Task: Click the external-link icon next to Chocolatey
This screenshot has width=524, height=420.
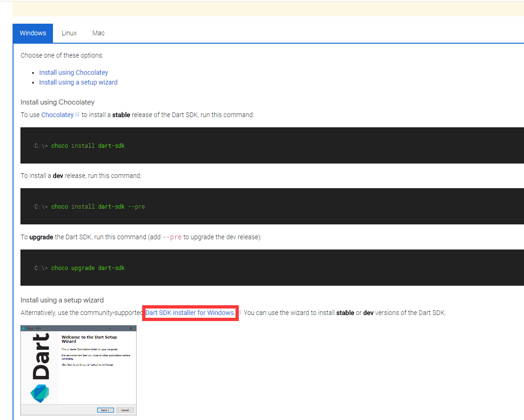Action: (x=77, y=114)
